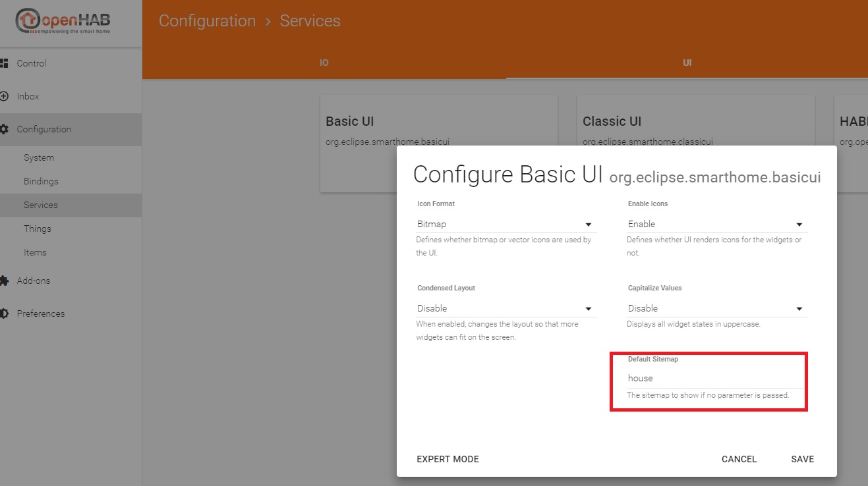The width and height of the screenshot is (868, 486).
Task: Open Preferences in the sidebar
Action: point(71,313)
